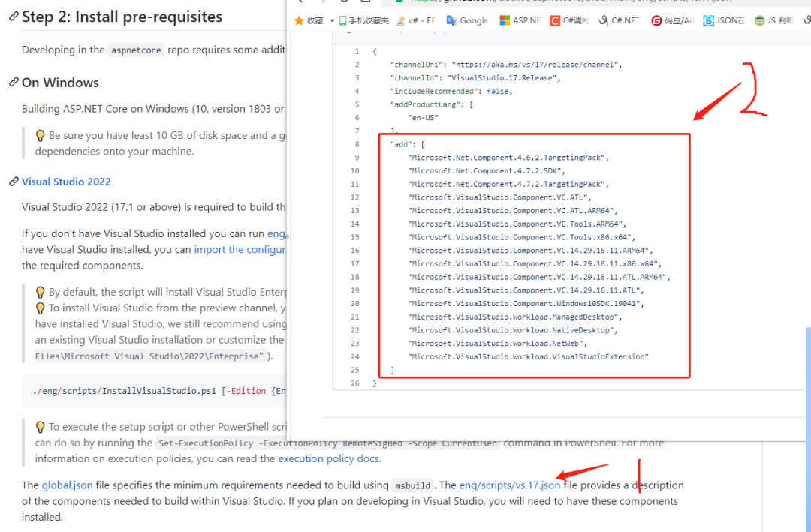Click the VC.14.29.16.11.ATL.ARM64 line
Screen dimensions: 811x532
point(539,277)
